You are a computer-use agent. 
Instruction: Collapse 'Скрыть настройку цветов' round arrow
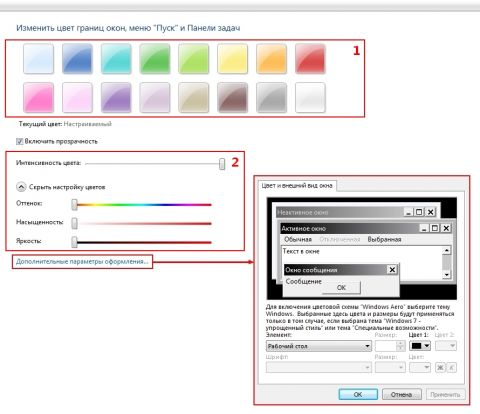click(x=21, y=187)
